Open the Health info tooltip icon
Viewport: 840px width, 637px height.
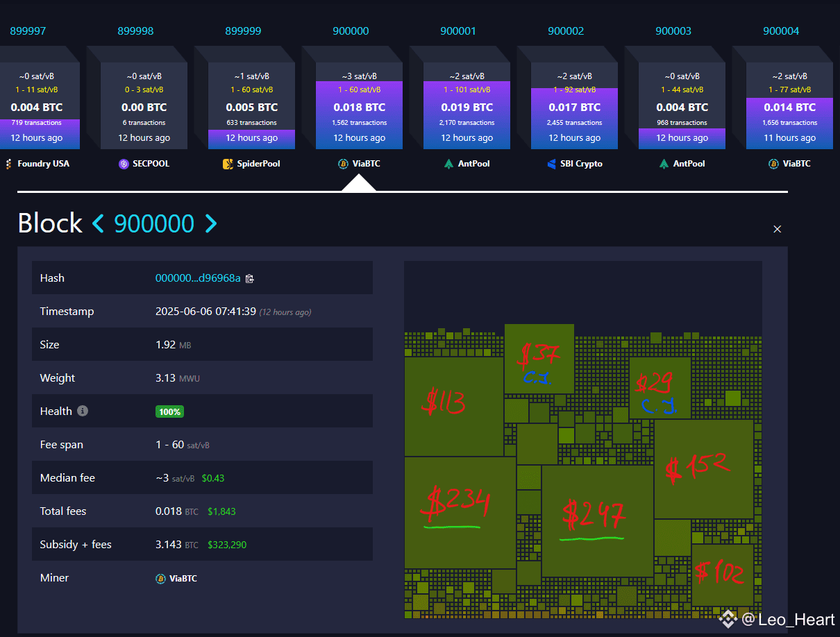pos(82,411)
